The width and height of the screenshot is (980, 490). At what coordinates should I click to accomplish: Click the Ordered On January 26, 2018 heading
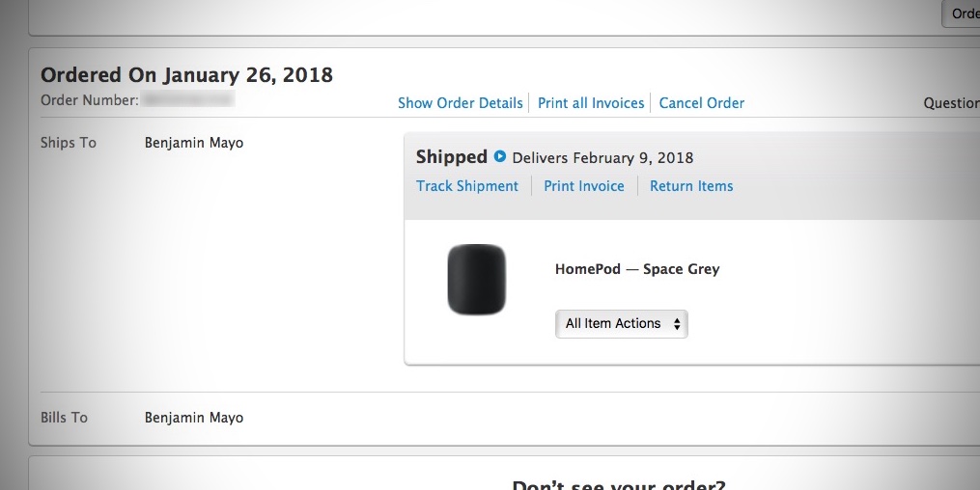[186, 75]
